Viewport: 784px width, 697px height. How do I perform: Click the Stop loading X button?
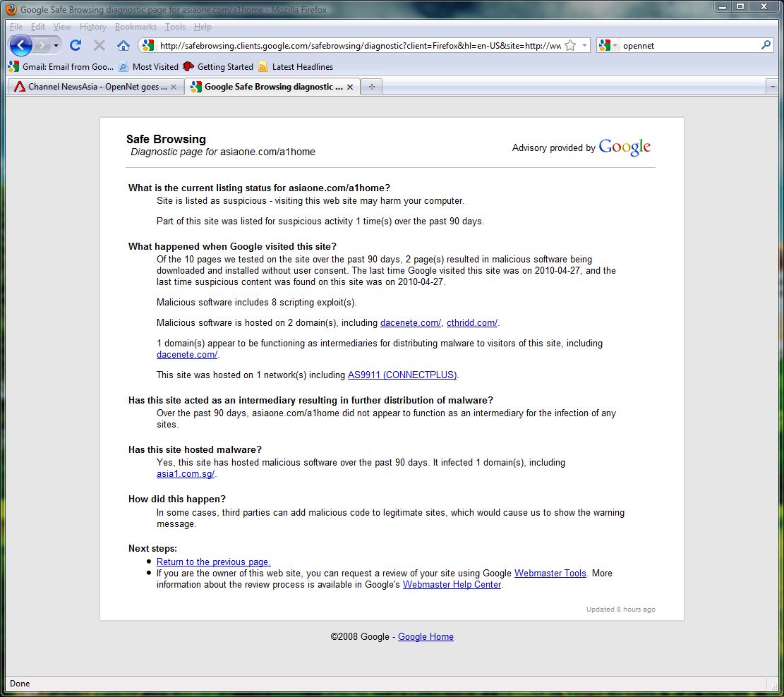99,45
